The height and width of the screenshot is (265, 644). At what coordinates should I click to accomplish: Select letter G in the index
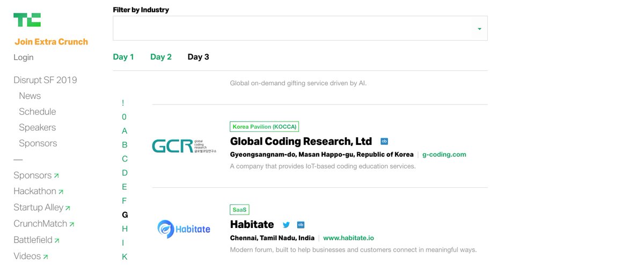point(125,215)
